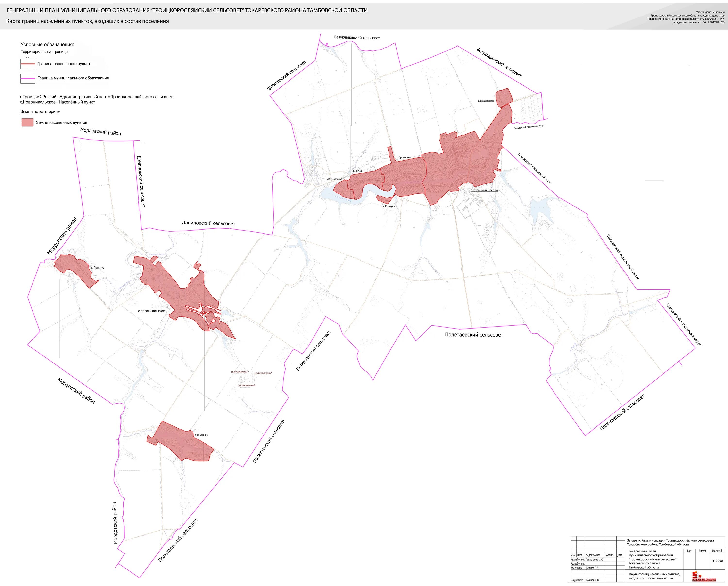Click the Гончарова С.С. developer cell
Screen dimensions: 728x586
[594, 560]
